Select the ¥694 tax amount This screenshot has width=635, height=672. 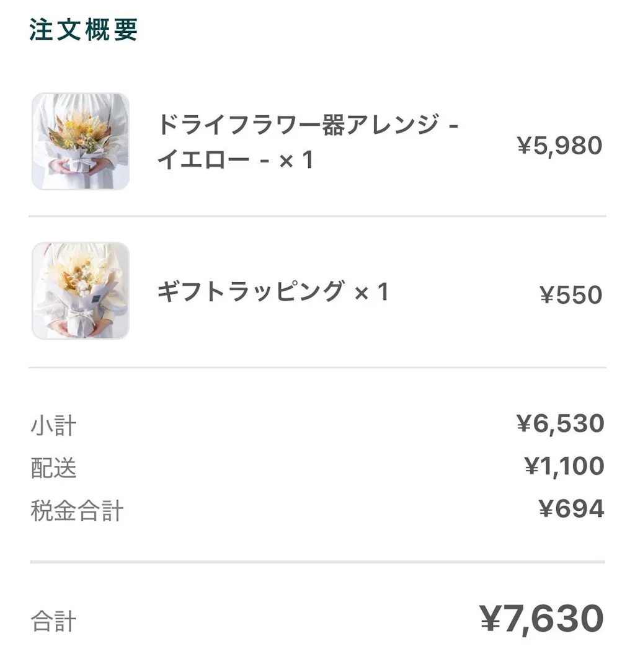coord(571,509)
